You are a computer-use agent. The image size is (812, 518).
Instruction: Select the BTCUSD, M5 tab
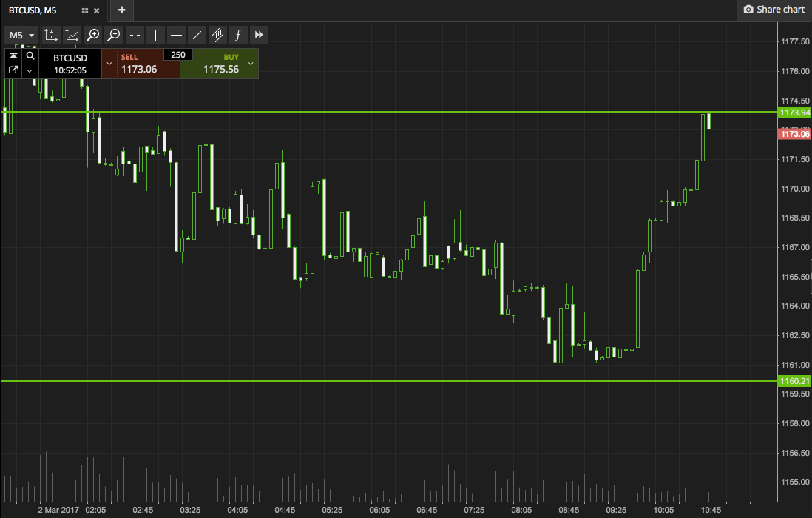(x=33, y=10)
